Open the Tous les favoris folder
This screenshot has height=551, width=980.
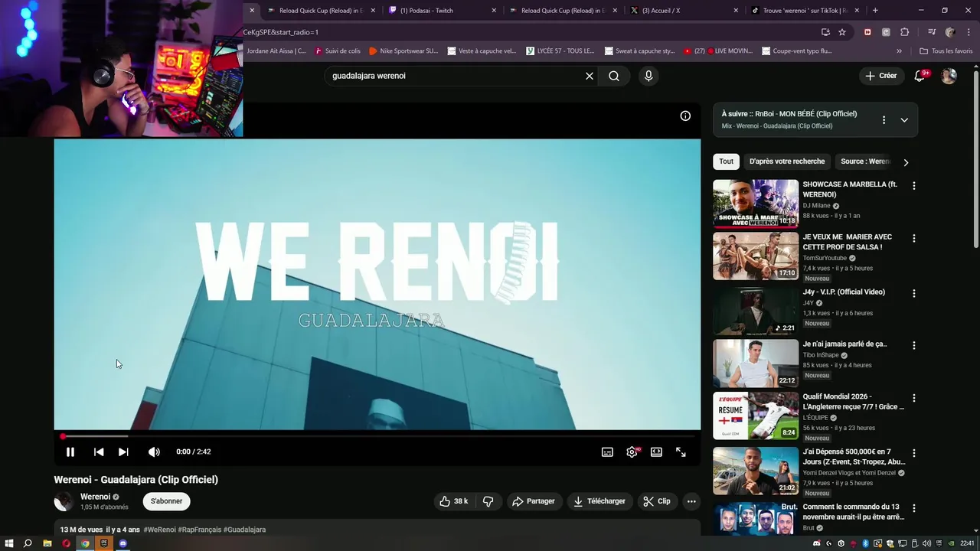tap(946, 51)
